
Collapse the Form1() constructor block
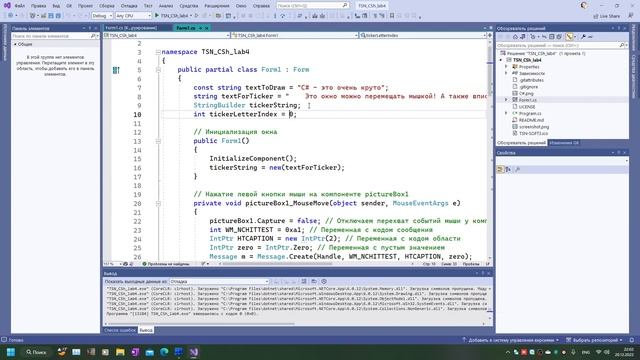(158, 141)
